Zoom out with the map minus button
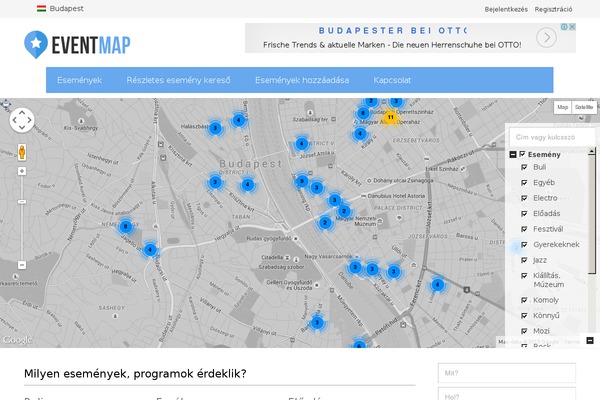Image resolution: width=600 pixels, height=400 pixels. point(22,265)
